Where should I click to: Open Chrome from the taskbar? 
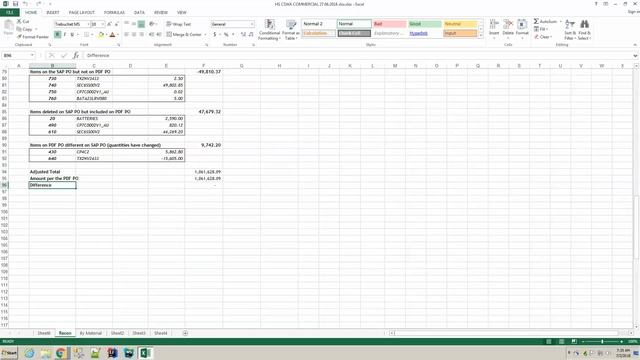61,353
